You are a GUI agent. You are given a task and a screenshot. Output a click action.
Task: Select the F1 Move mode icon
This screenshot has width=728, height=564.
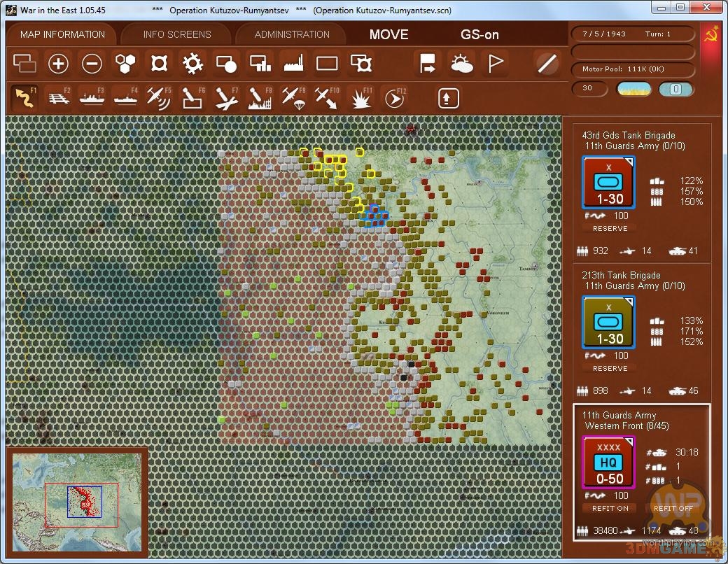pos(24,97)
